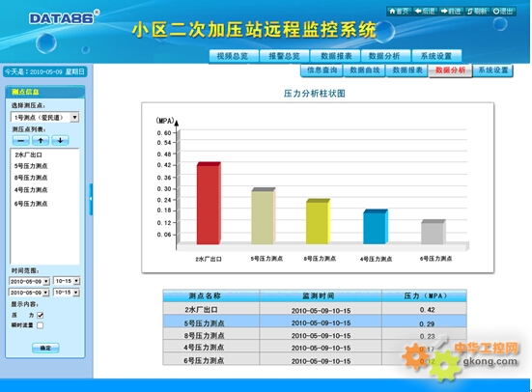Move list item down with down arrow
Viewport: 532px width, 392px height.
60,141
